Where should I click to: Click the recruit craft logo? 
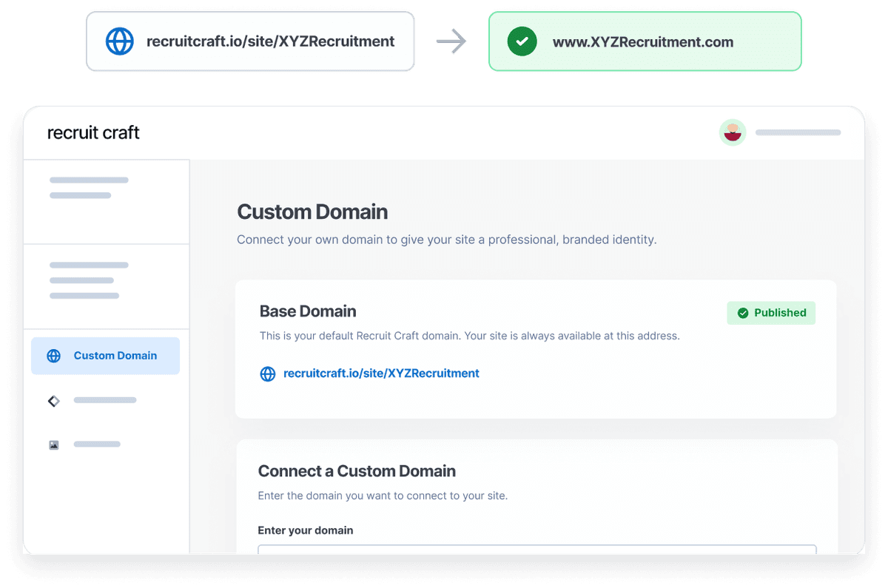[x=93, y=133]
